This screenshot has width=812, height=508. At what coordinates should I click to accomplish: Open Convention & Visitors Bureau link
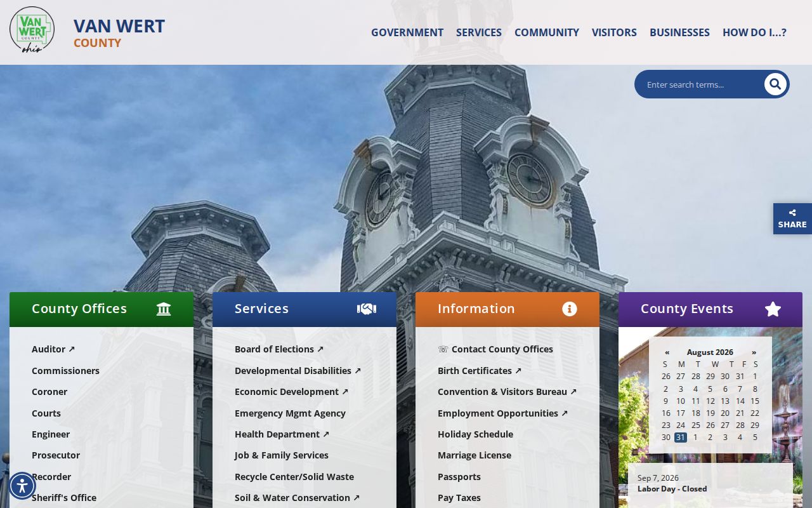(507, 392)
